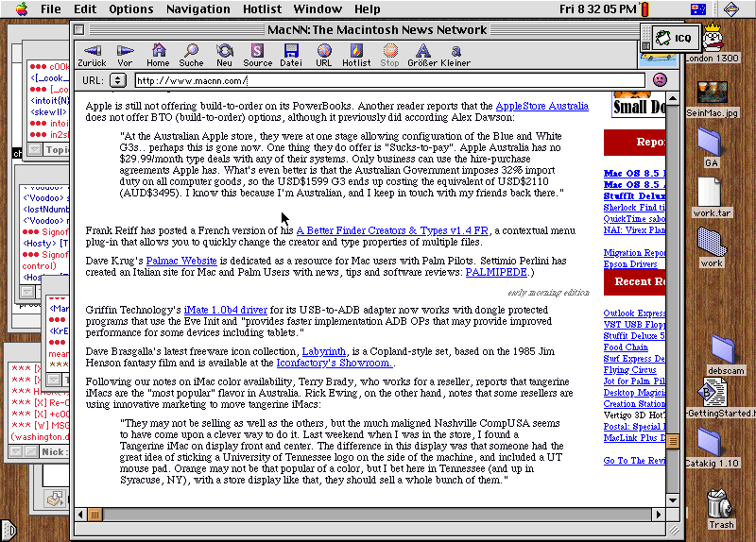Open the Apple menu
Viewport: 756px width, 542px height.
pyautogui.click(x=22, y=9)
